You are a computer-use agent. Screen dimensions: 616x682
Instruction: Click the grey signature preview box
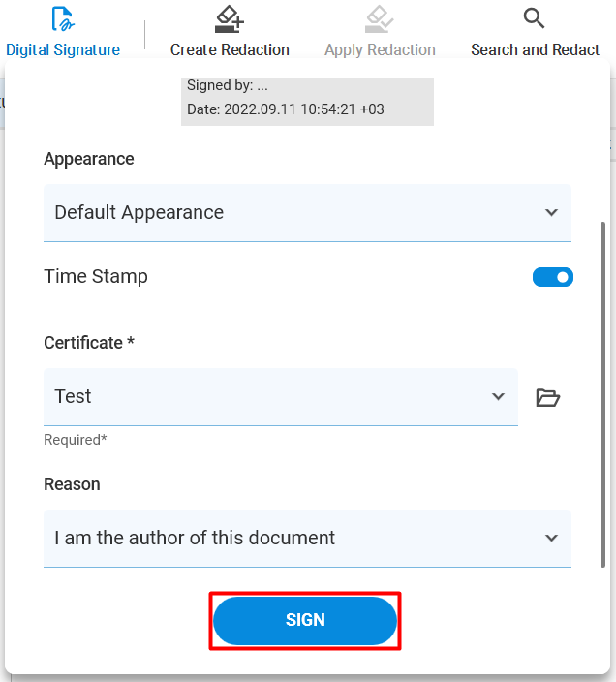pyautogui.click(x=307, y=102)
